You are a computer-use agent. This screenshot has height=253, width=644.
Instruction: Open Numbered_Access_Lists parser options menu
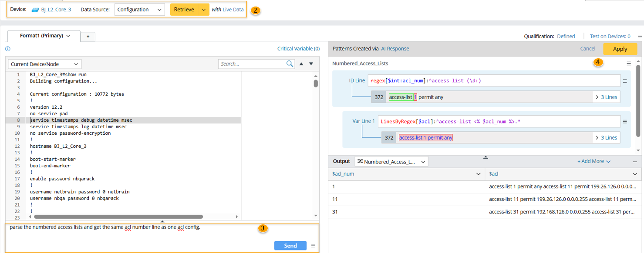pyautogui.click(x=629, y=63)
